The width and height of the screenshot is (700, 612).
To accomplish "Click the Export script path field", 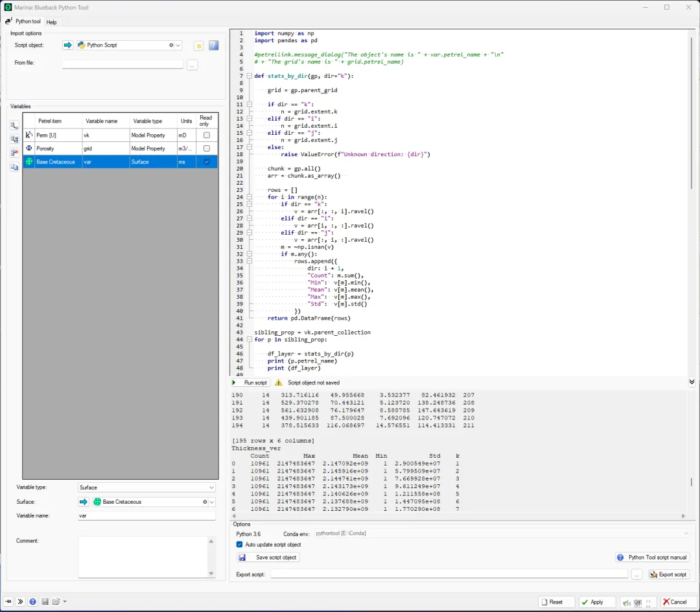I will tap(449, 574).
